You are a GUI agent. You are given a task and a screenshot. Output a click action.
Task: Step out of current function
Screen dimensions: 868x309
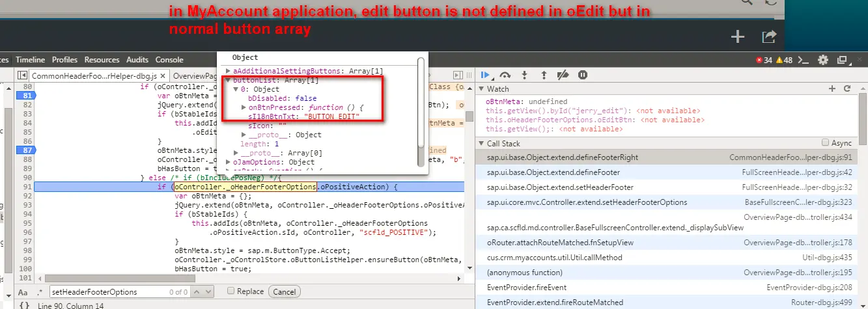[x=544, y=75]
